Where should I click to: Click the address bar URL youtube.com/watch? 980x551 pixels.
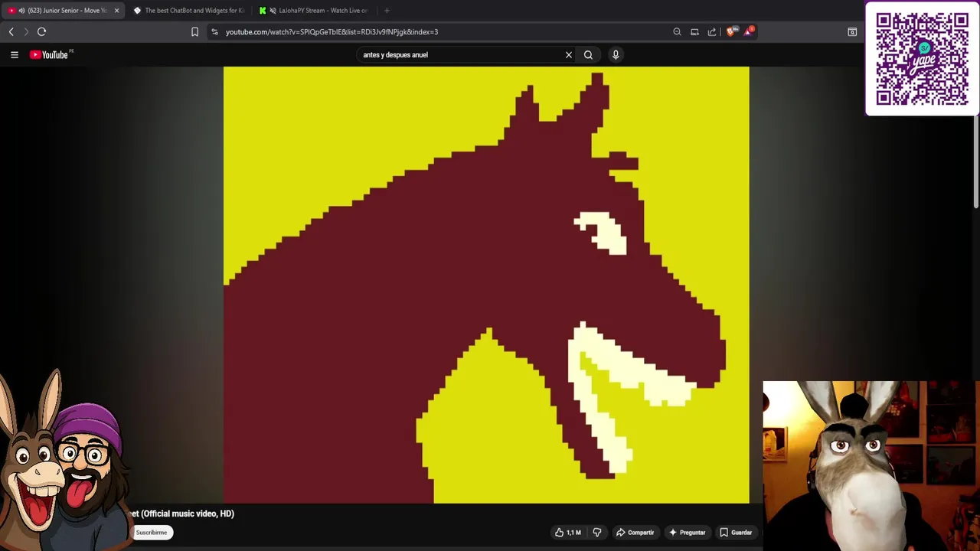332,31
